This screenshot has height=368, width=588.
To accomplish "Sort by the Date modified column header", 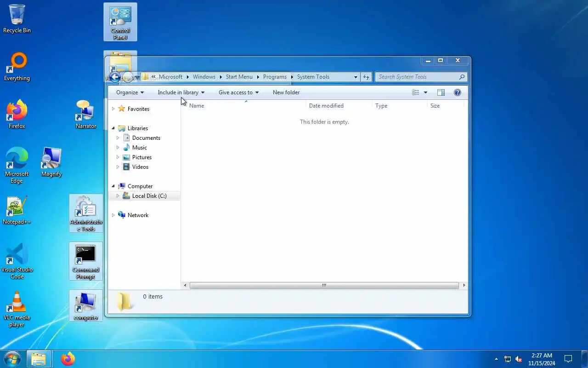I will click(339, 105).
